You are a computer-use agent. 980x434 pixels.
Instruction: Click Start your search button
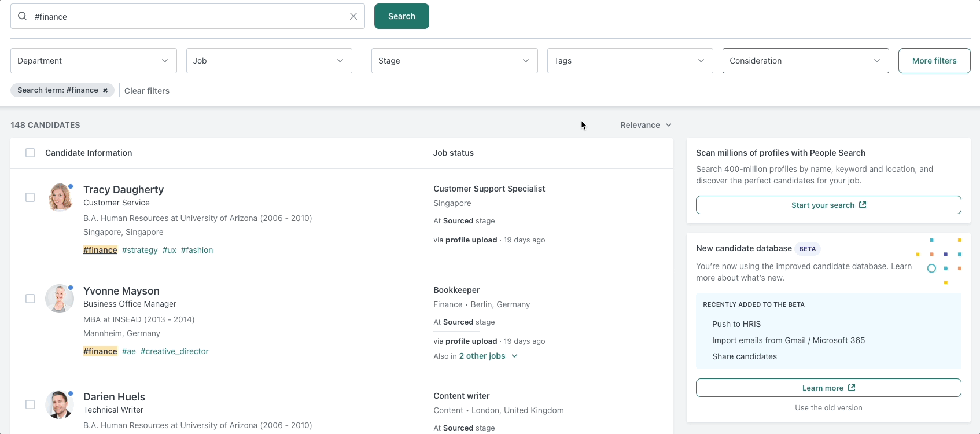click(828, 205)
